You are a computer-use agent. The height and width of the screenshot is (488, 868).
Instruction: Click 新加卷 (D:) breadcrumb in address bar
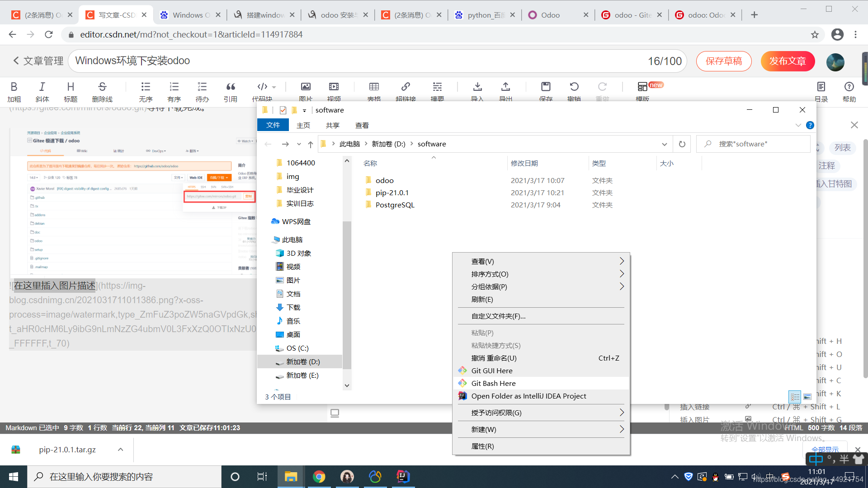[388, 144]
